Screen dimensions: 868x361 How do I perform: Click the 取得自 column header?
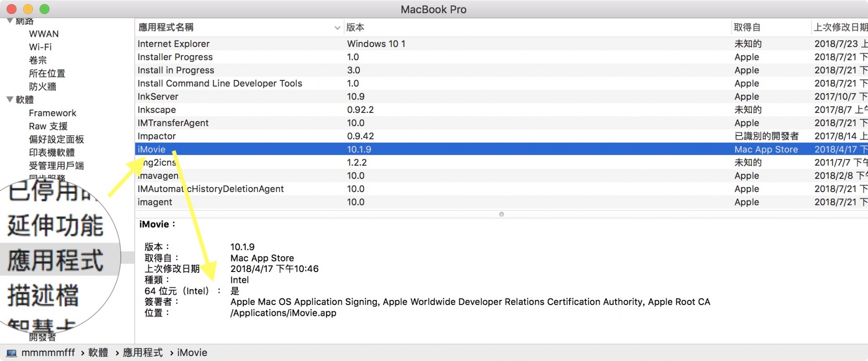point(747,28)
